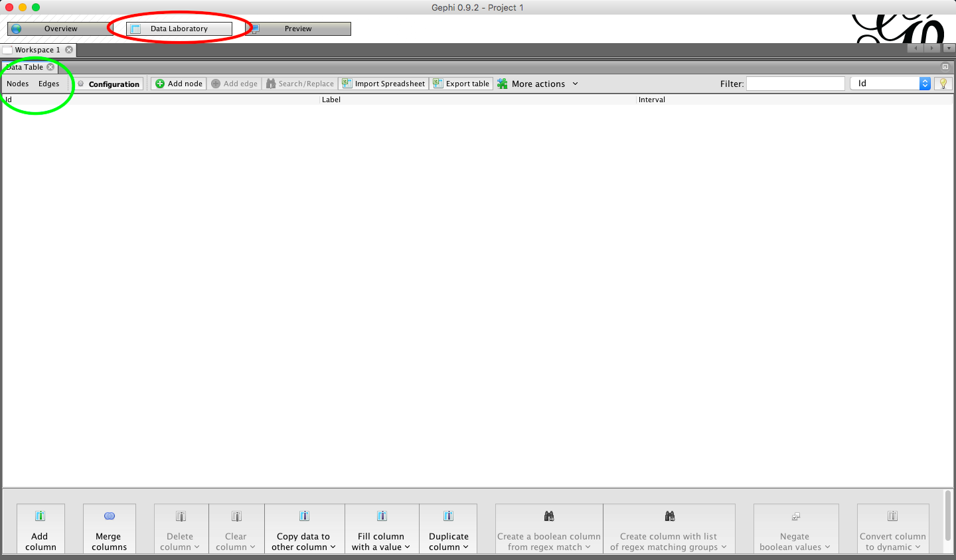Click the green plus icon of Add node
Viewport: 956px width, 560px height.
[159, 84]
